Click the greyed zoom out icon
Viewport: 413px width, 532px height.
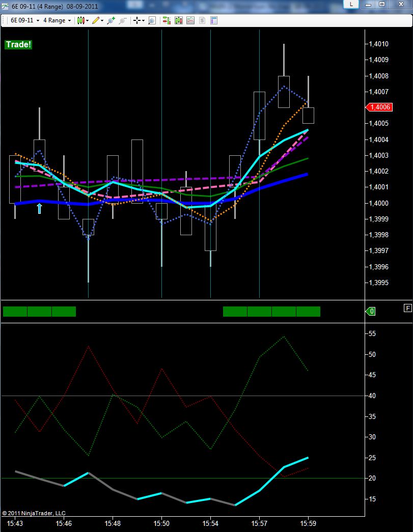123,21
